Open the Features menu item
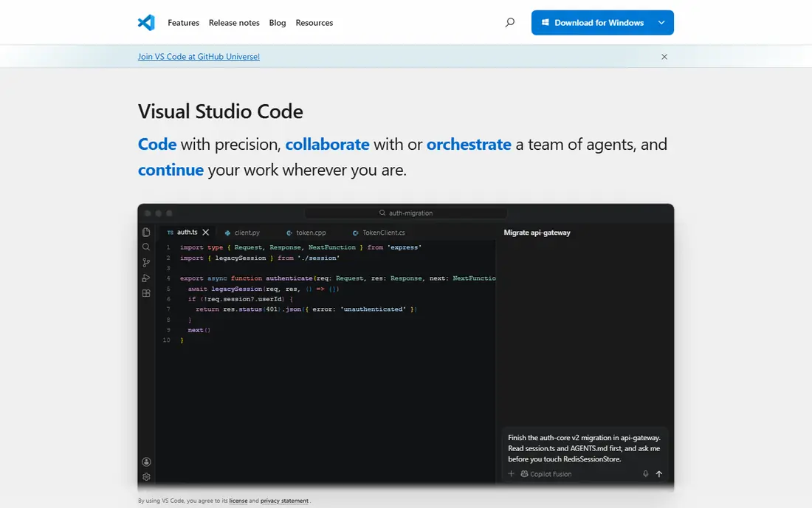The height and width of the screenshot is (508, 812). [183, 23]
